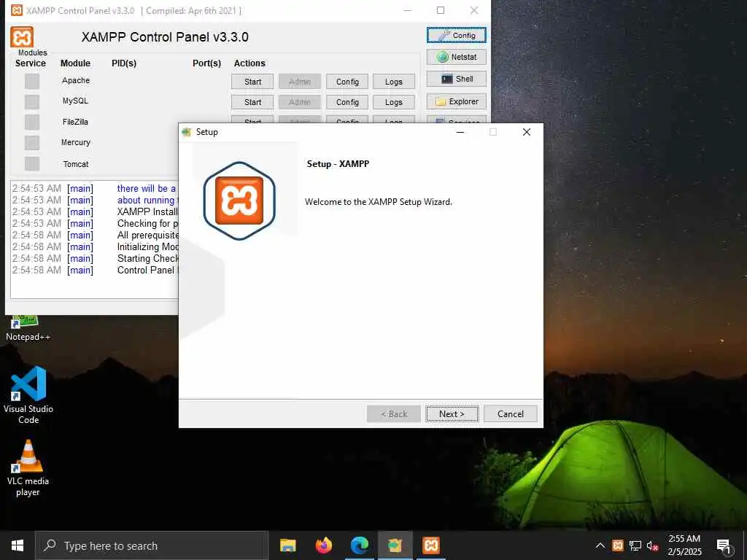Launch Shell from XAMPP Control Panel

pos(457,79)
